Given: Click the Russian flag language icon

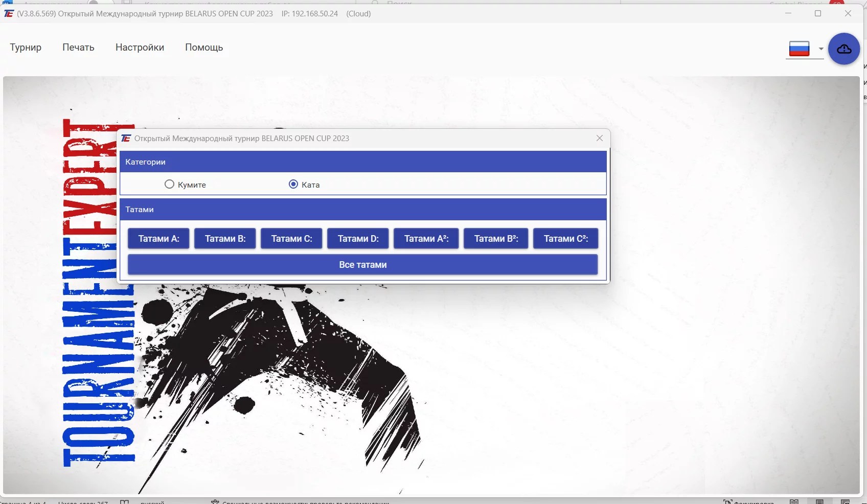Looking at the screenshot, I should coord(799,49).
